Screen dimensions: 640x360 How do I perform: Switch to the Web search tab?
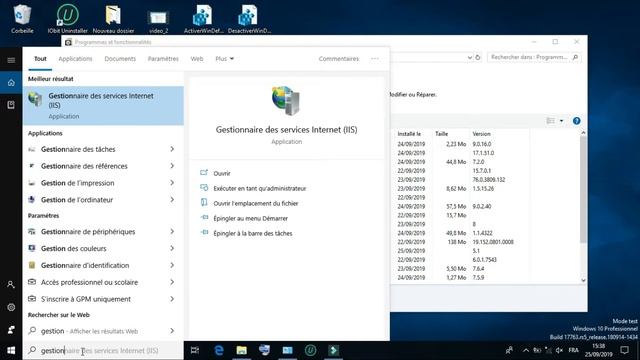point(197,59)
